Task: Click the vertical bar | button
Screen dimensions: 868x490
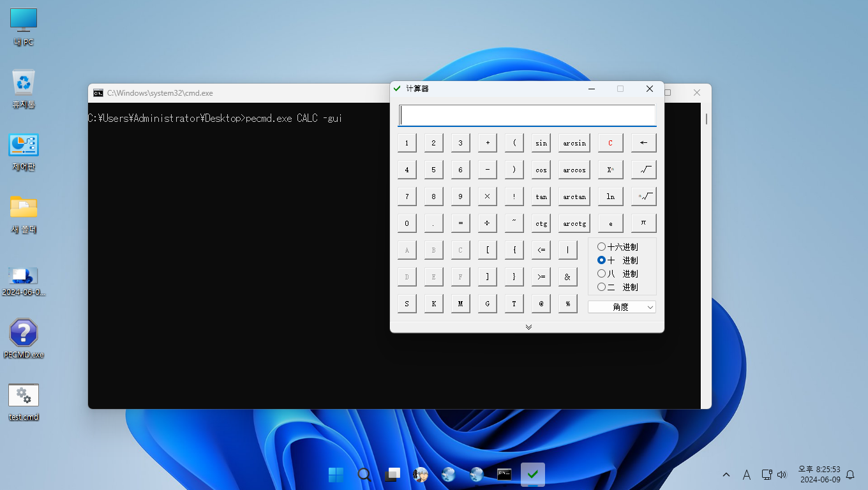Action: pos(567,250)
